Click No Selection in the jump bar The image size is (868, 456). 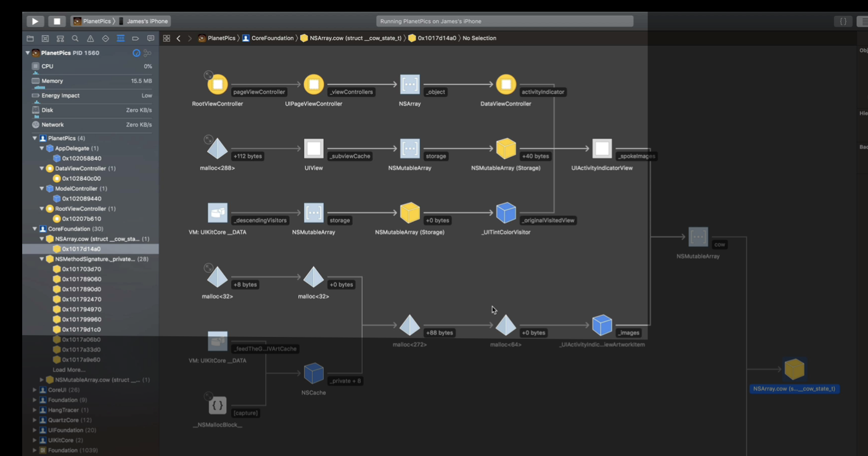coord(480,38)
